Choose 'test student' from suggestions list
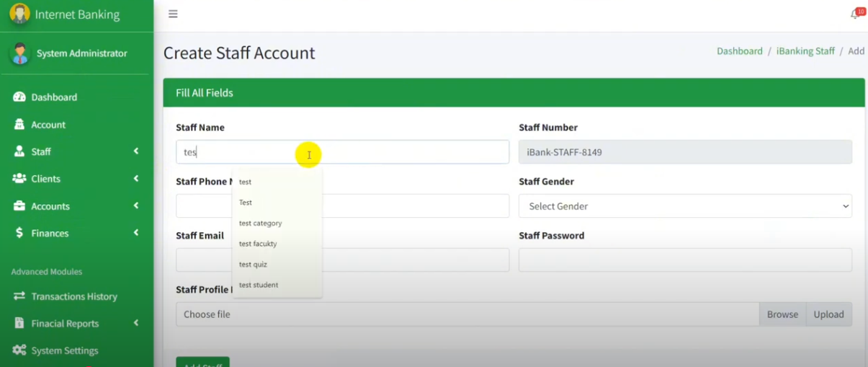 tap(259, 285)
